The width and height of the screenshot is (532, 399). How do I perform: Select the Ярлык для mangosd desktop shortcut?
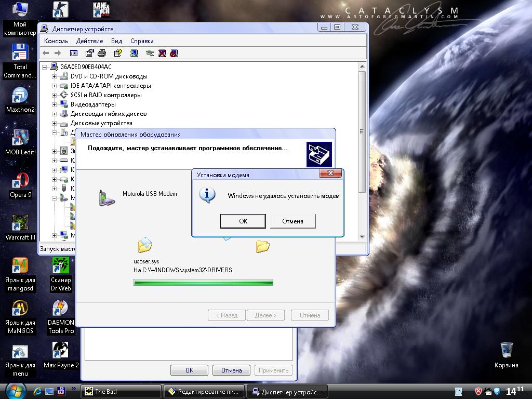[x=20, y=274]
